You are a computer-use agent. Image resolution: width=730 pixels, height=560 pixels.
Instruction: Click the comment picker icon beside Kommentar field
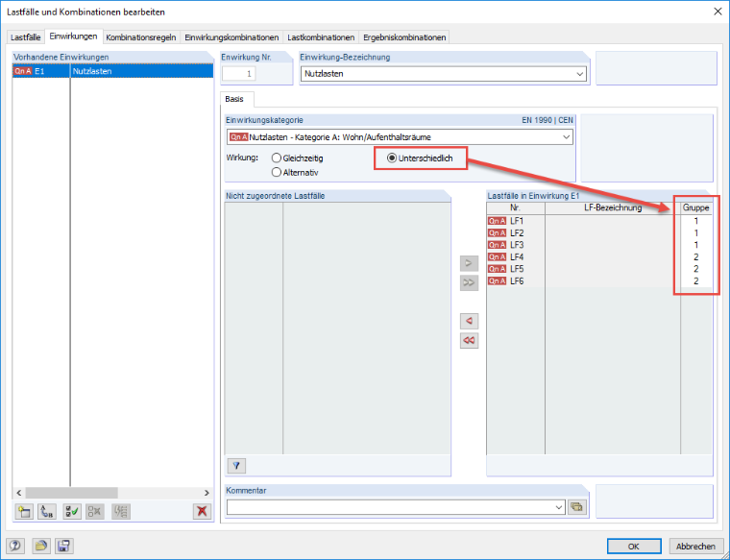click(x=577, y=507)
